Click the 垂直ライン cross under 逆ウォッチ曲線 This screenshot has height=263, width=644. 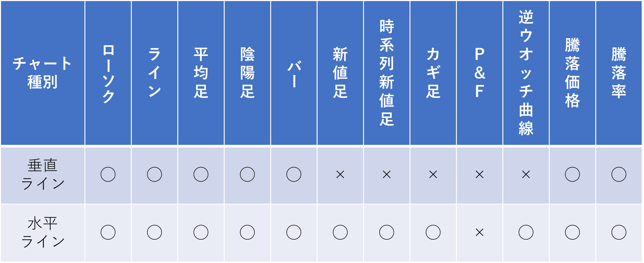point(526,174)
